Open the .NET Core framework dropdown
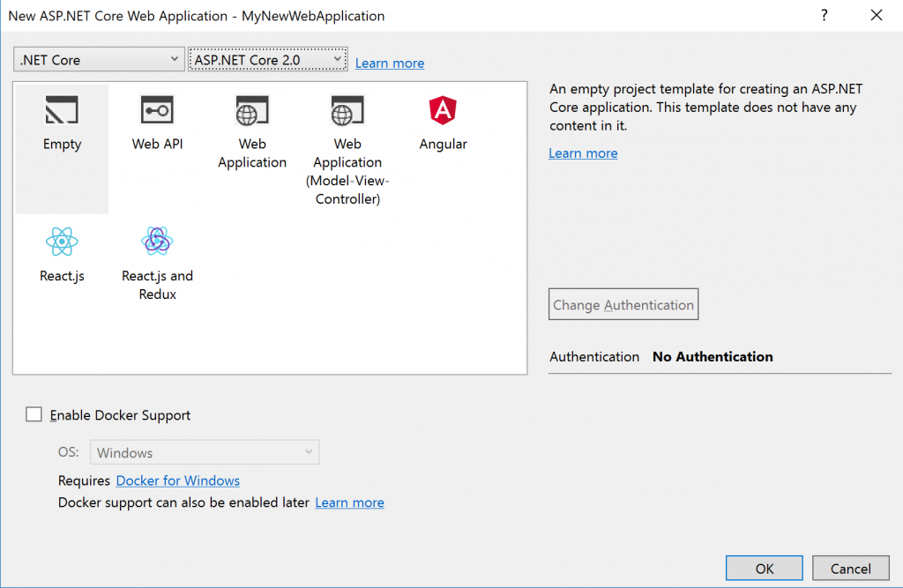The image size is (903, 588). (98, 58)
